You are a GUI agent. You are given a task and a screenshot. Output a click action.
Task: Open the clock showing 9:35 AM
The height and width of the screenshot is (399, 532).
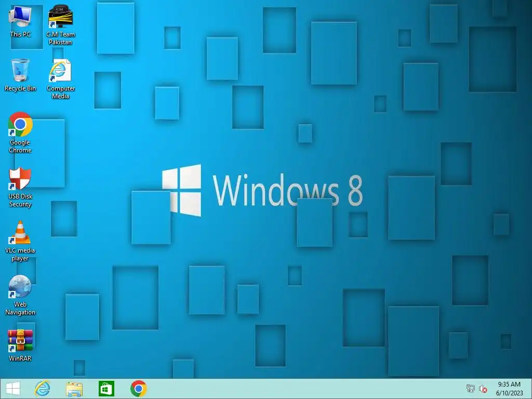tap(509, 389)
